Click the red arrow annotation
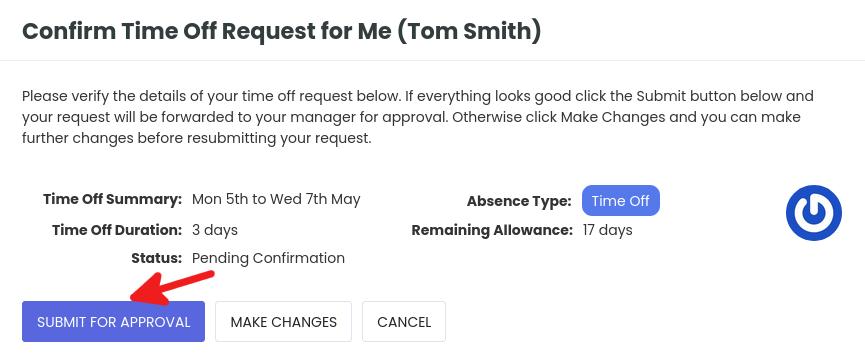 172,288
